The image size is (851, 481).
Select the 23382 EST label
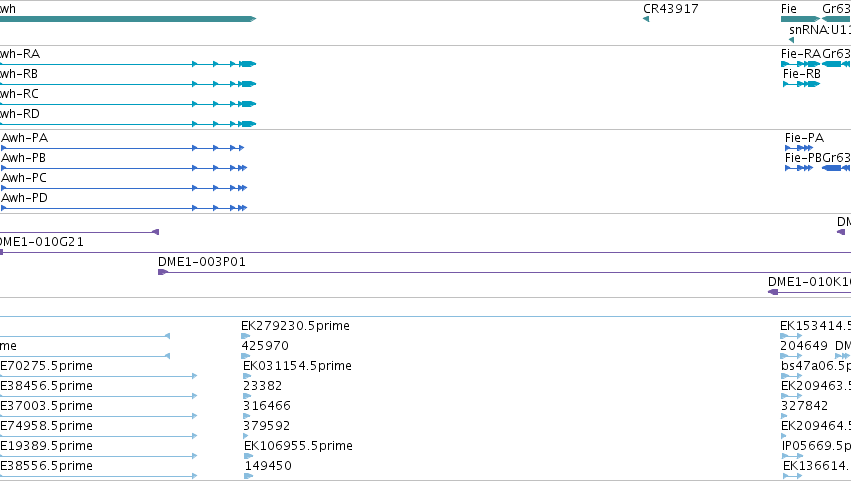pos(262,386)
